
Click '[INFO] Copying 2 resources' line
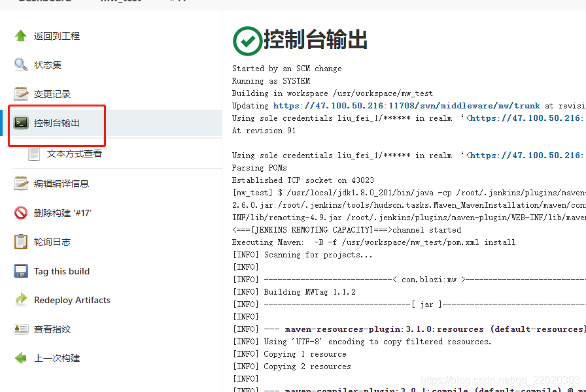292,367
